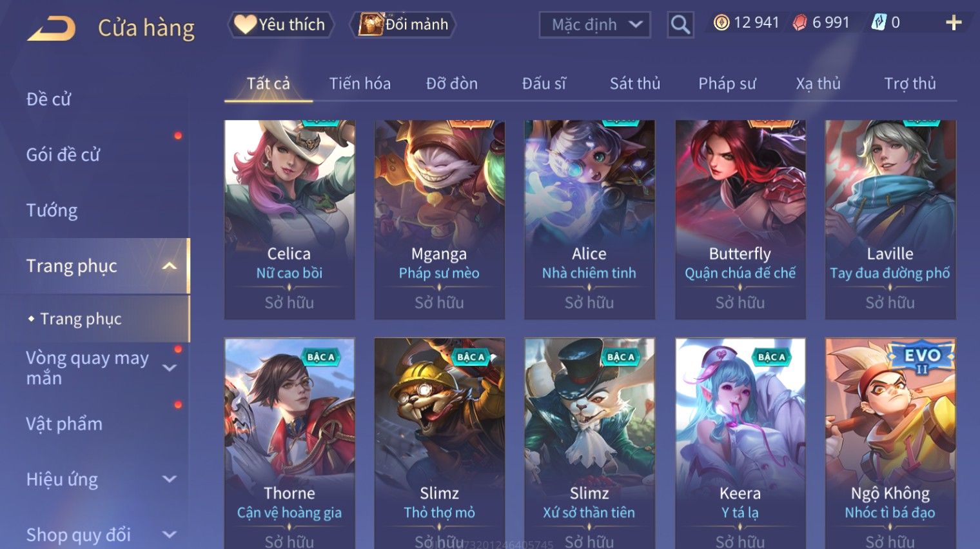
Task: Click the golden back arrow icon
Action: [51, 29]
